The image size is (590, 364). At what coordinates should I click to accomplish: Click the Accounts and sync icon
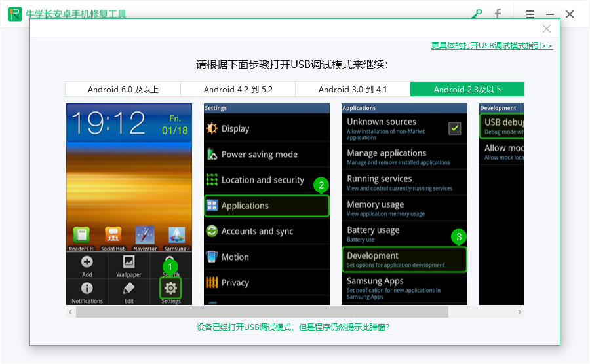pos(212,231)
